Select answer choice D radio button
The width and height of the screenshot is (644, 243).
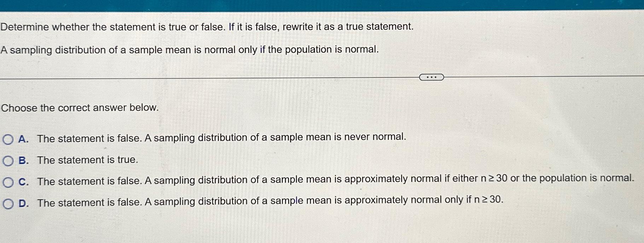(x=7, y=203)
